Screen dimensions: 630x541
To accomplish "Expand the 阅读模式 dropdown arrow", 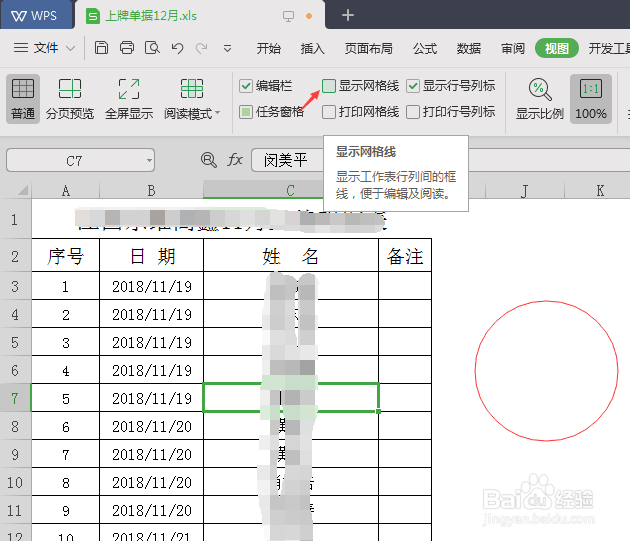I will [217, 113].
